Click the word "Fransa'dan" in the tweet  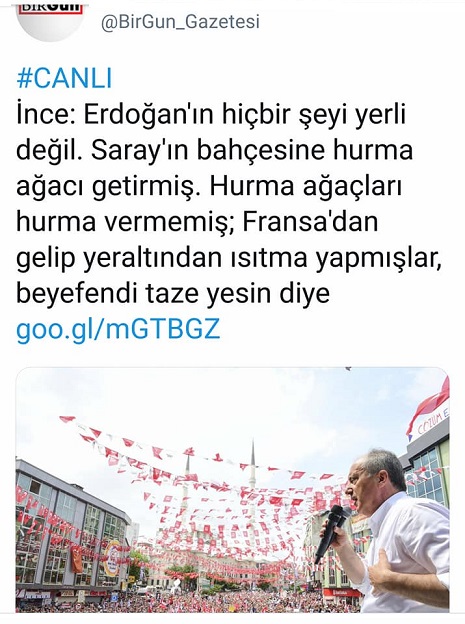tap(310, 222)
